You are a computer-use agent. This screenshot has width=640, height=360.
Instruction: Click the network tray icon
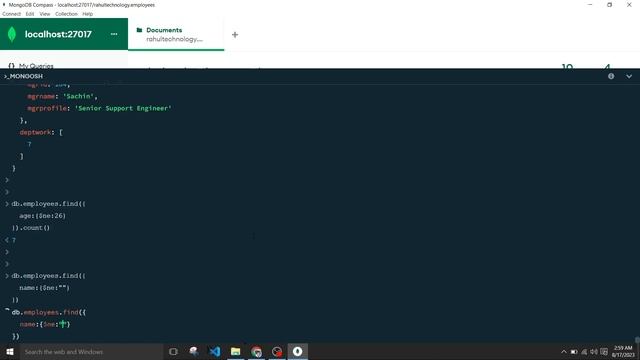pyautogui.click(x=584, y=352)
